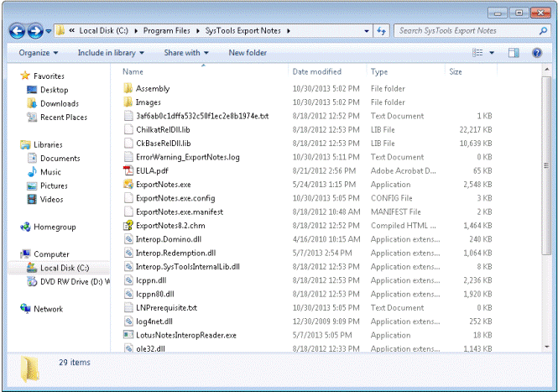Sort by the Date modified column header

[x=316, y=71]
